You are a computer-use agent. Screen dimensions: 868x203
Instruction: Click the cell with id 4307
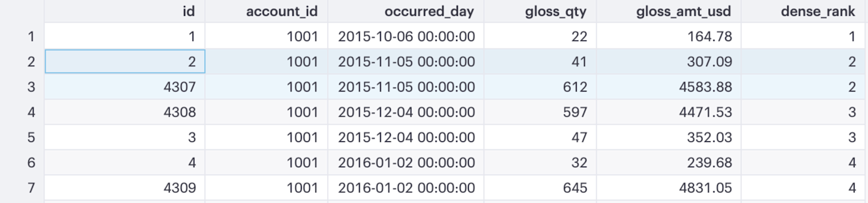tap(125, 87)
